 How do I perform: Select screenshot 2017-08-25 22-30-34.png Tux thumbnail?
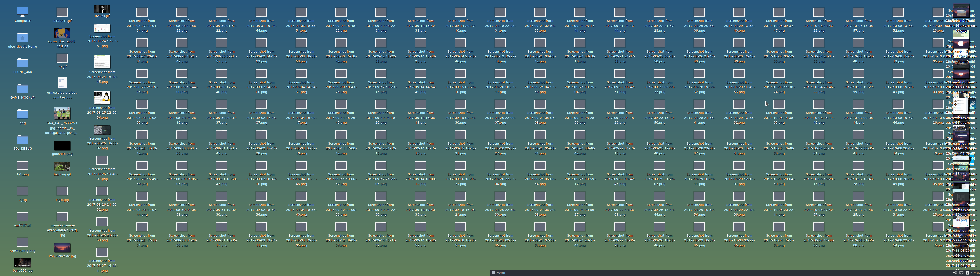click(x=102, y=98)
